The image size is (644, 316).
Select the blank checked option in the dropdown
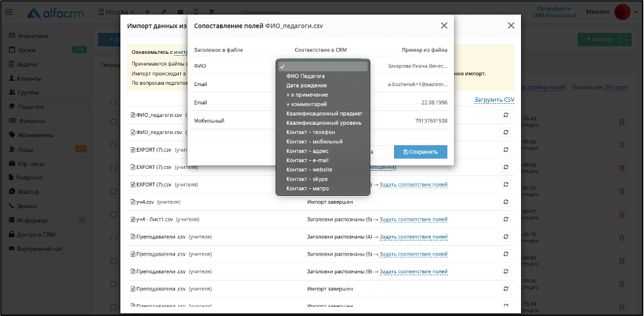[x=323, y=66]
